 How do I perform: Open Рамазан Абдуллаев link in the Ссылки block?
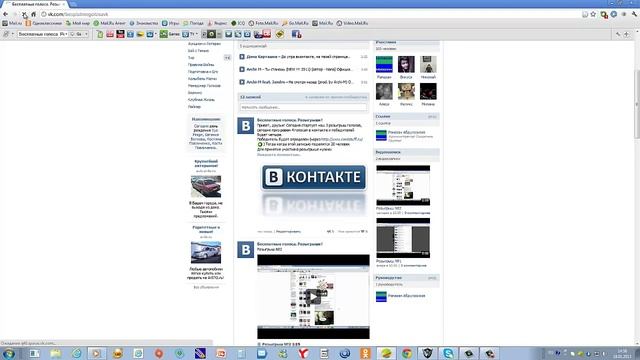click(407, 132)
